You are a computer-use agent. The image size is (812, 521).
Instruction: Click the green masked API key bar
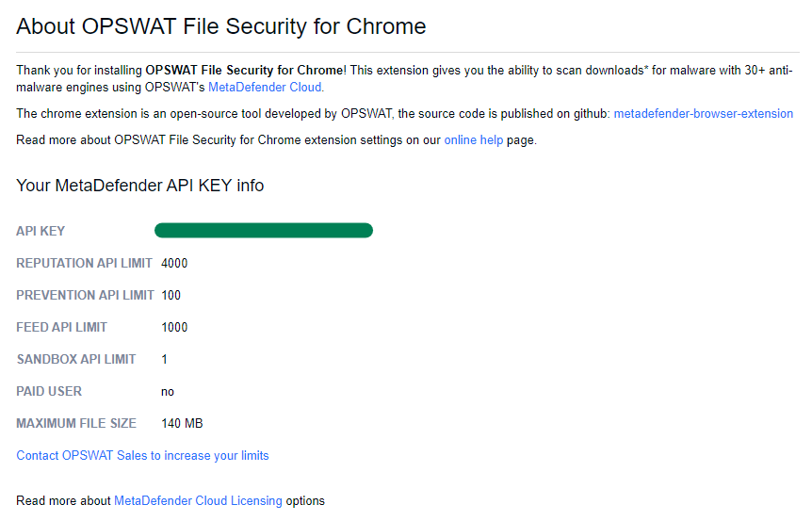[264, 231]
